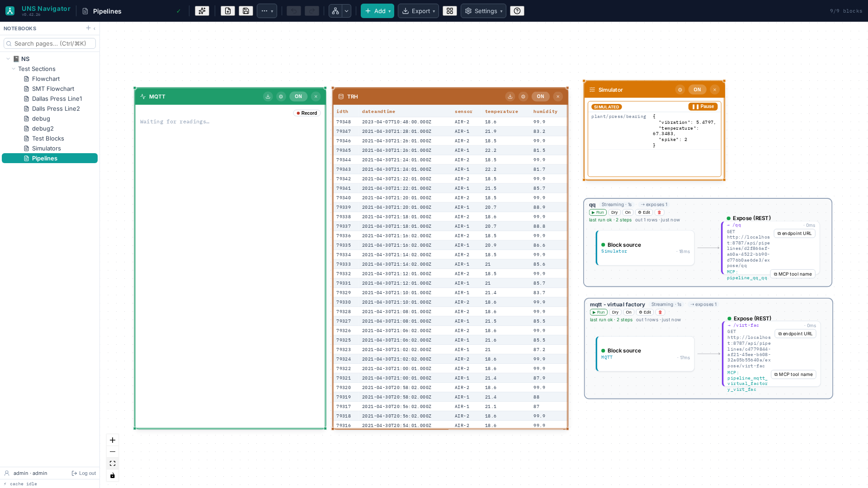Run the mqtt - virtual factory pipeline

[599, 312]
